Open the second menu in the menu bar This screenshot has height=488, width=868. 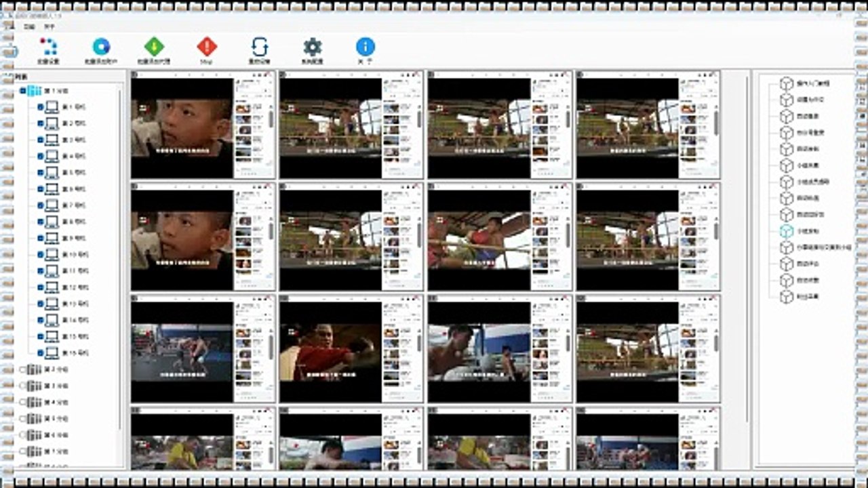point(49,27)
